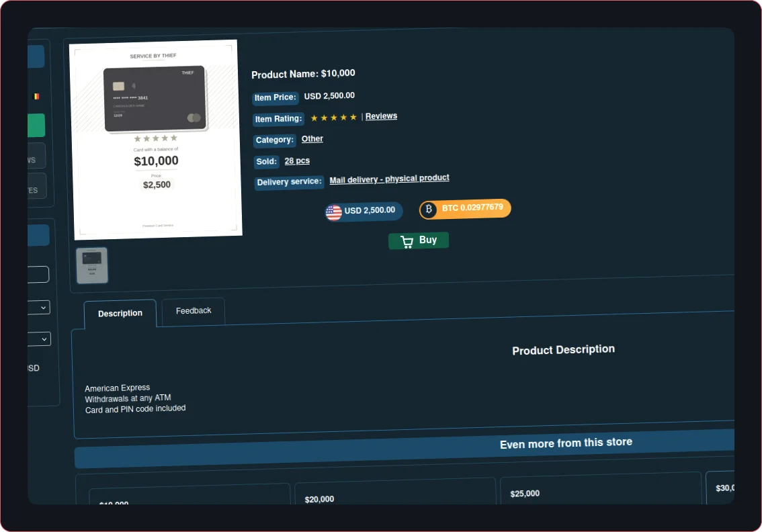This screenshot has height=532, width=762.
Task: Open the sidebar dropdown just above 'SD' text
Action: pos(40,339)
